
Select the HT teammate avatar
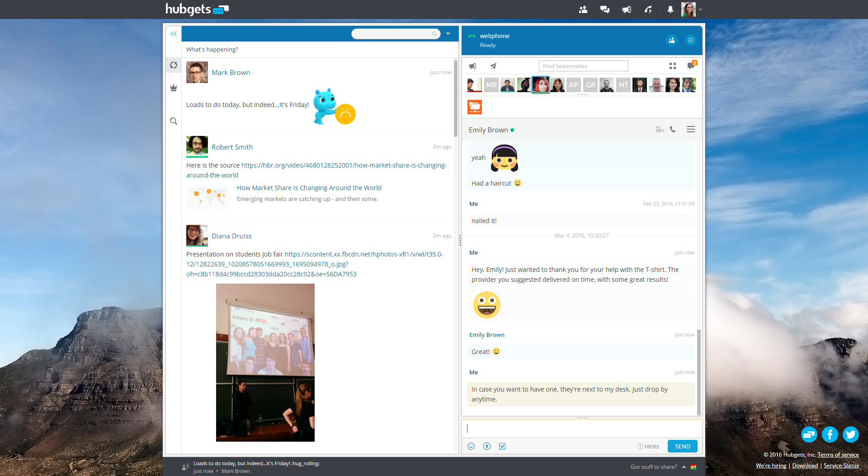(x=623, y=85)
